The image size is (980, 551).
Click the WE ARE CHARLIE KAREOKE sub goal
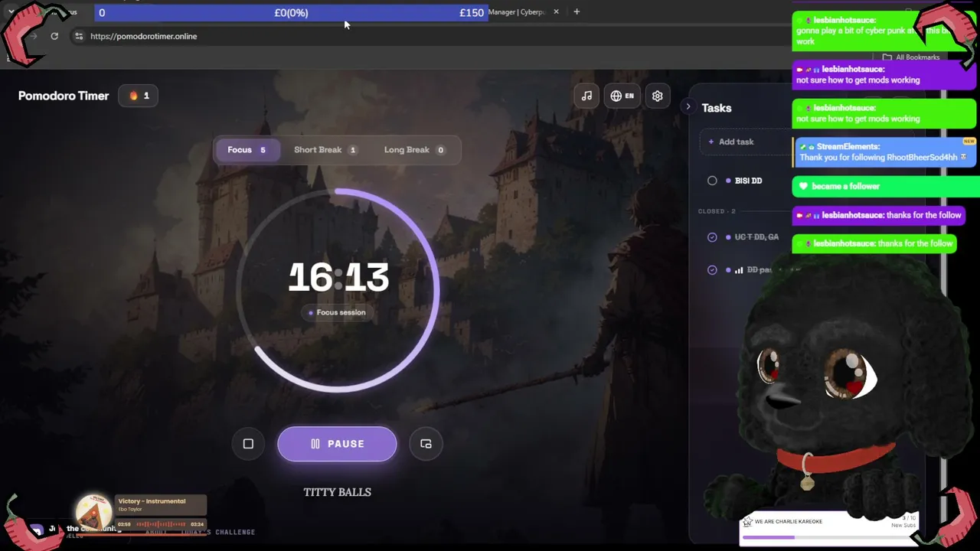click(828, 528)
